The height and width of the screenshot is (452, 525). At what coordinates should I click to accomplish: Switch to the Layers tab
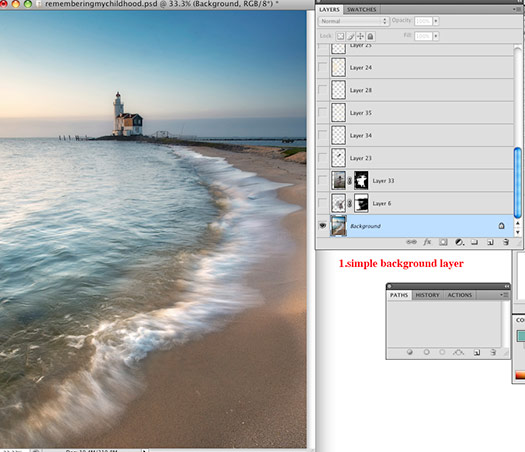pyautogui.click(x=329, y=10)
